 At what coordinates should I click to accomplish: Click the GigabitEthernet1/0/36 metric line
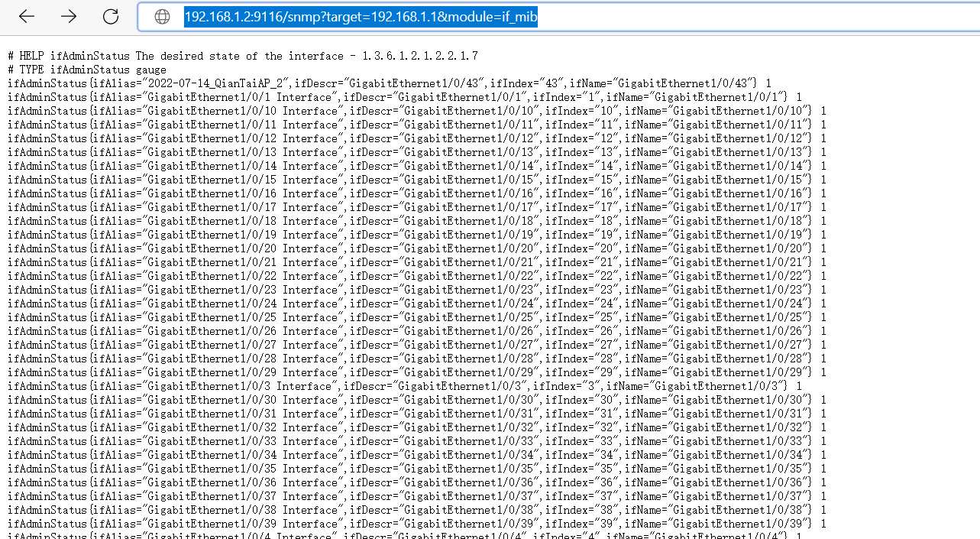tap(417, 482)
